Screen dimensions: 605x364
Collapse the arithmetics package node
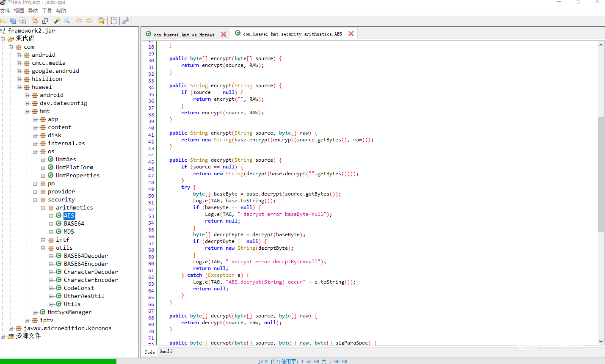point(43,208)
